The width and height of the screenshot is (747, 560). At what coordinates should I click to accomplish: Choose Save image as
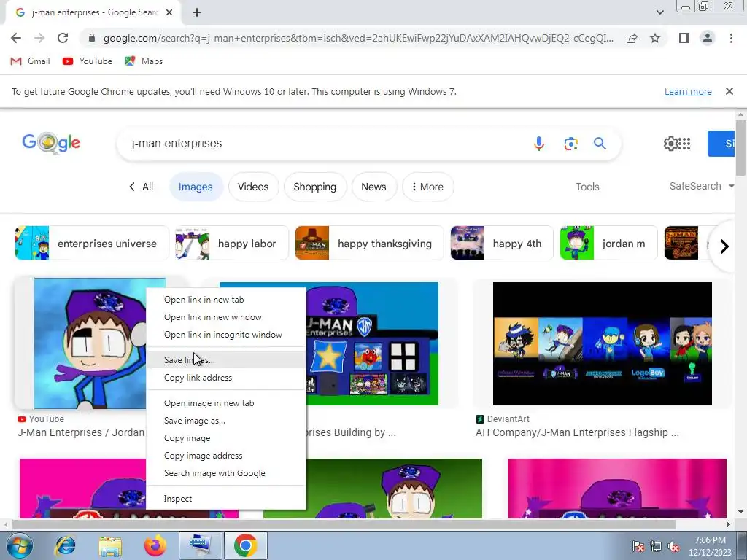click(x=226, y=421)
